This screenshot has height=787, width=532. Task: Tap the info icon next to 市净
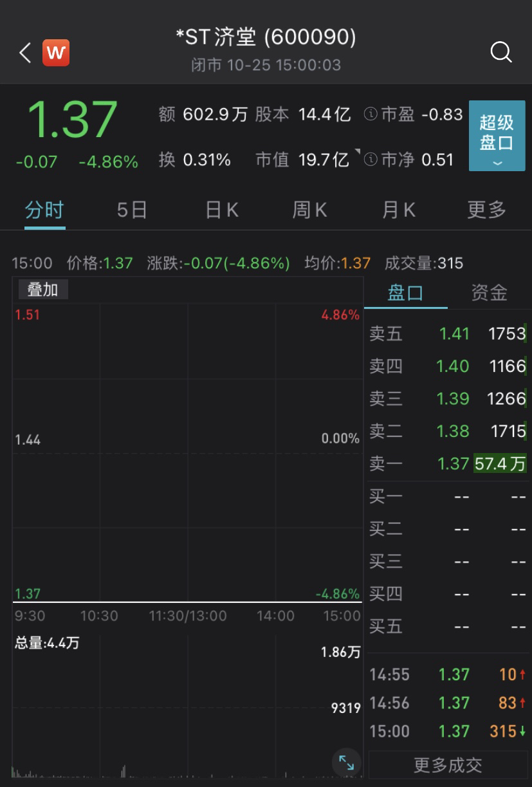pyautogui.click(x=370, y=160)
